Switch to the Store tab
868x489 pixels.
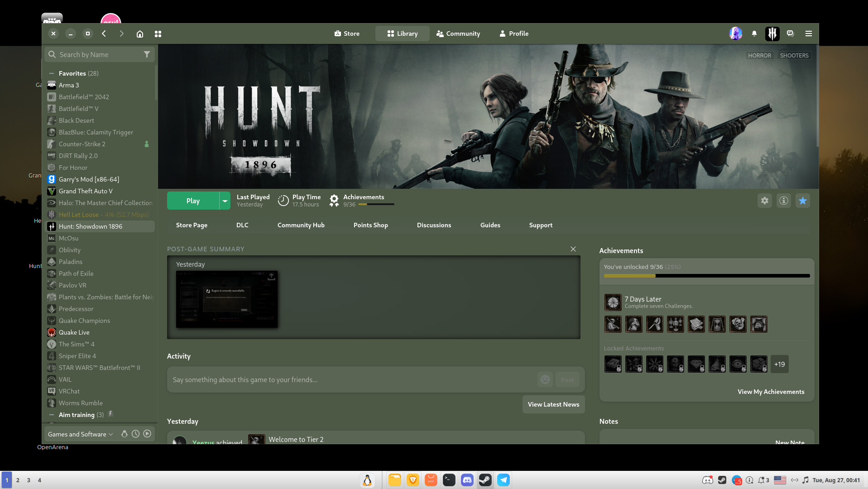tap(347, 34)
